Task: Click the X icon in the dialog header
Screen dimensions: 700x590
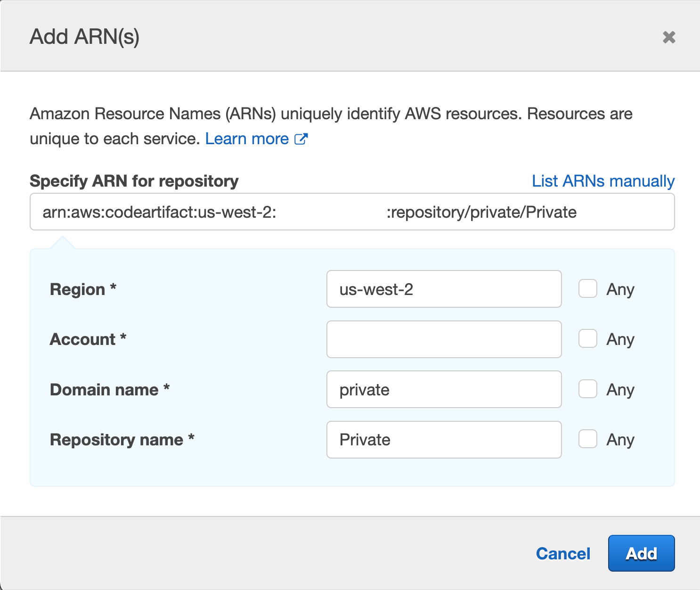Action: pyautogui.click(x=669, y=37)
